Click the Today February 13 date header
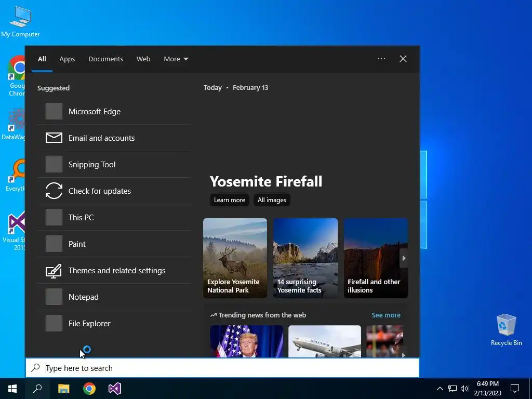 click(236, 87)
